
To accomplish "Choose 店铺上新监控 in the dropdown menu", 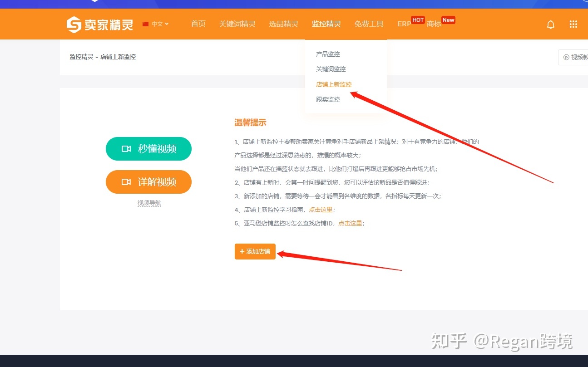I will (334, 84).
